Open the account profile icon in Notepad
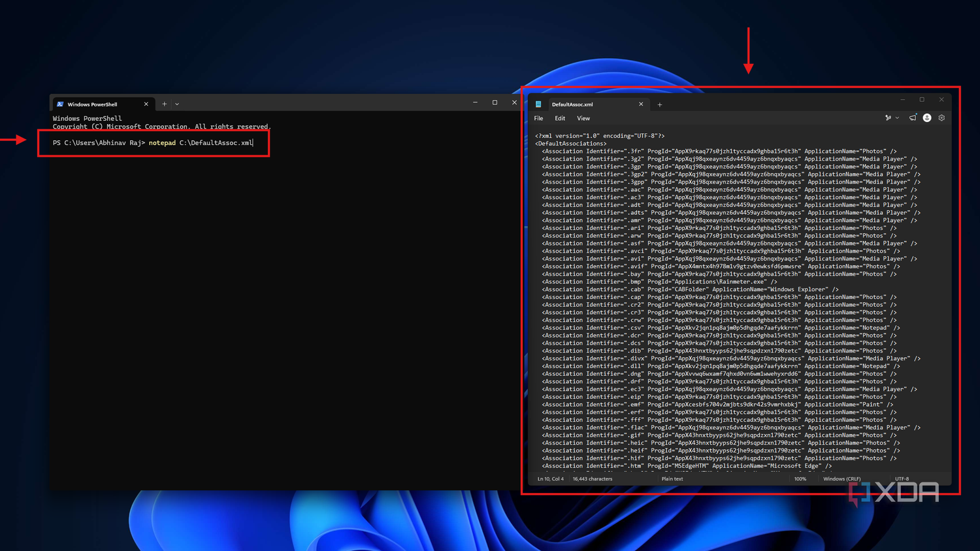 coord(927,118)
